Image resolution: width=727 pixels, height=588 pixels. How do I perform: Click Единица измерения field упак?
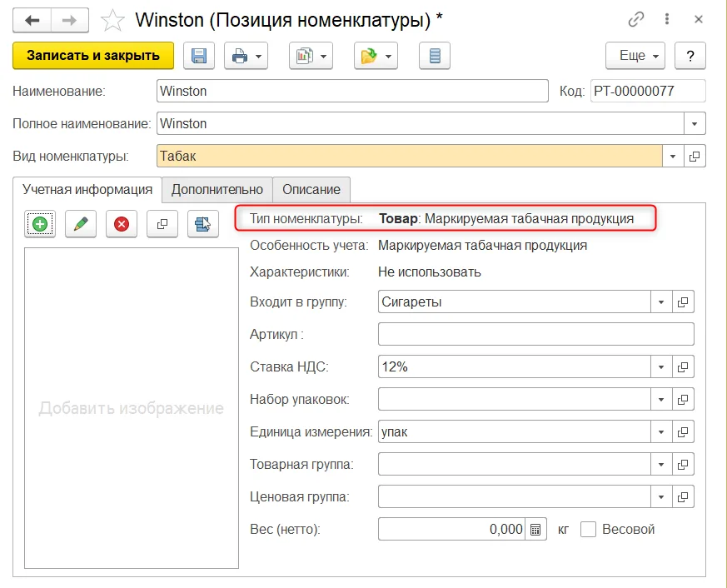point(514,431)
